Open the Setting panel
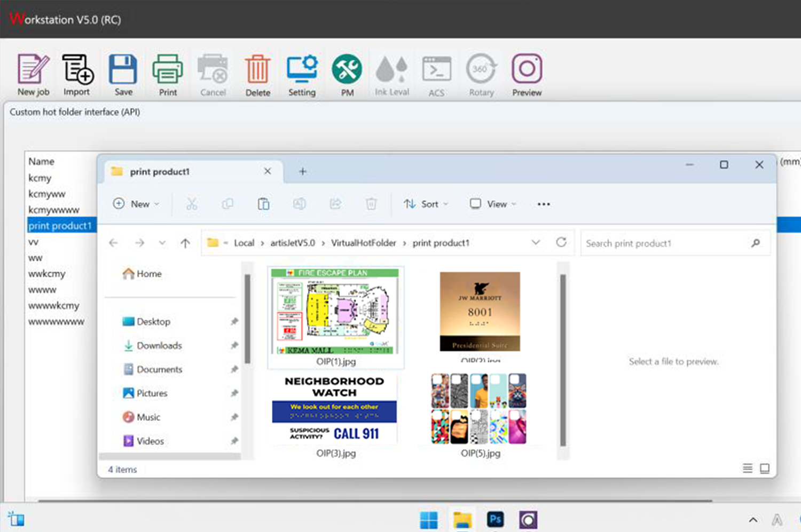 pos(302,74)
